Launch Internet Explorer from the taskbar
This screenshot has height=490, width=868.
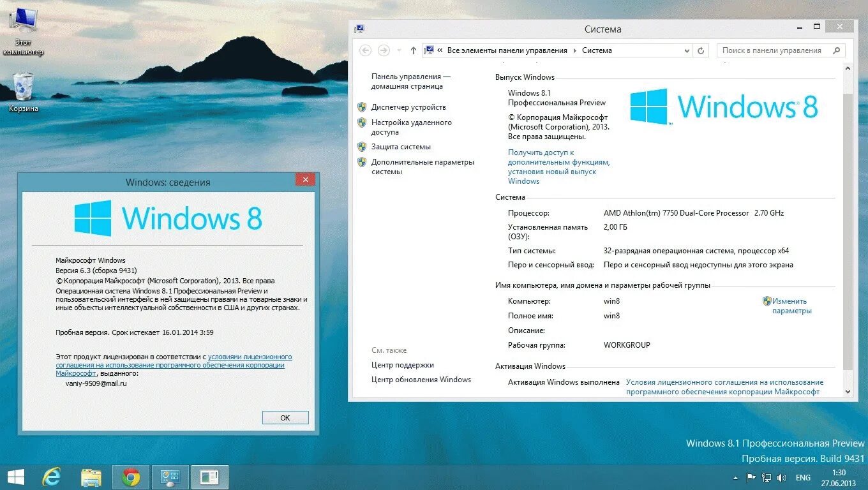click(51, 477)
